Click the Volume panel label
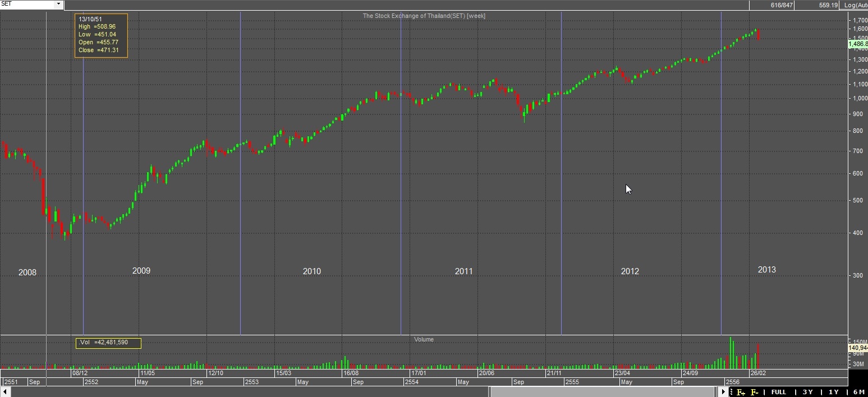868x397 pixels. pos(424,339)
